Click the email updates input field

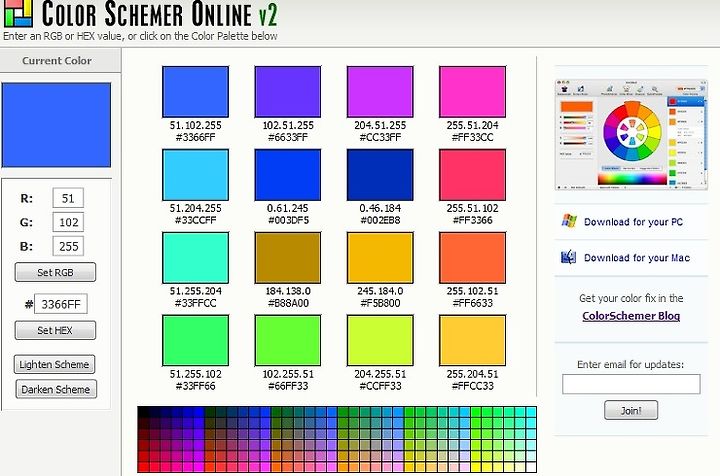[631, 384]
